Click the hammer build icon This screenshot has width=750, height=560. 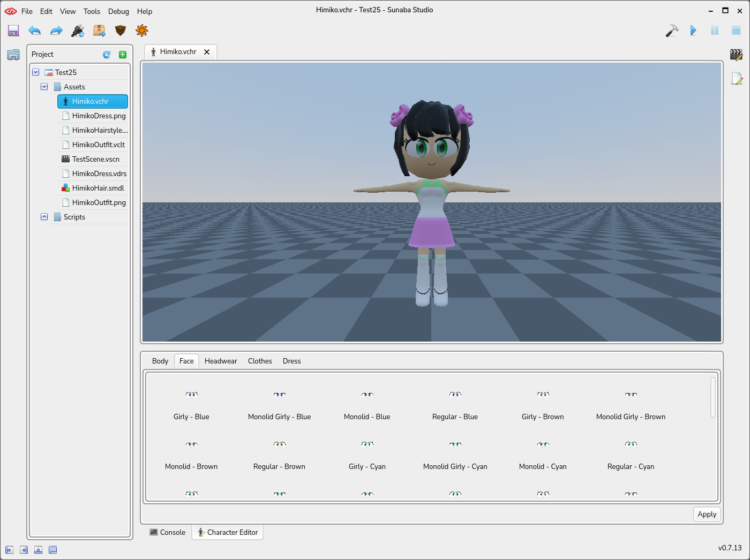pos(672,31)
